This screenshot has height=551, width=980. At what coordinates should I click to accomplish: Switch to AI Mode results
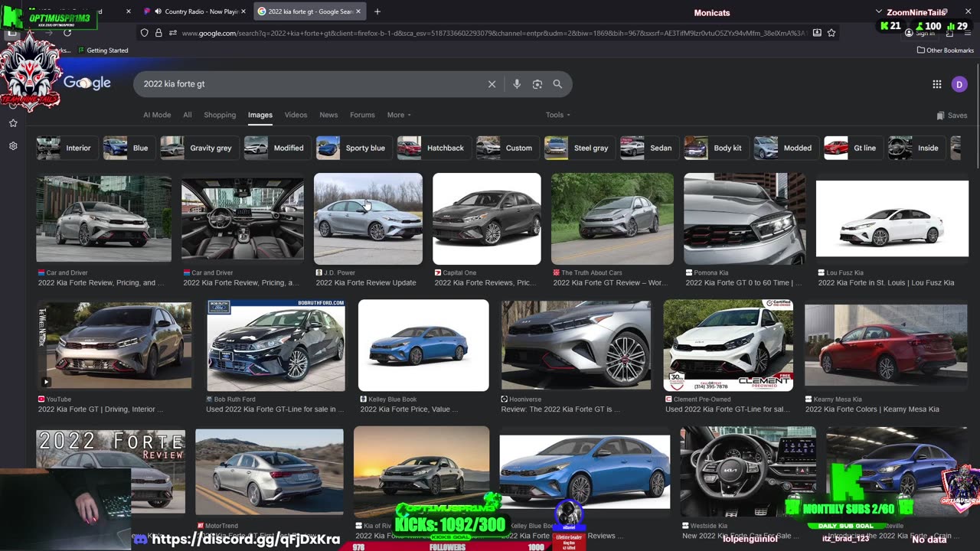tap(157, 115)
